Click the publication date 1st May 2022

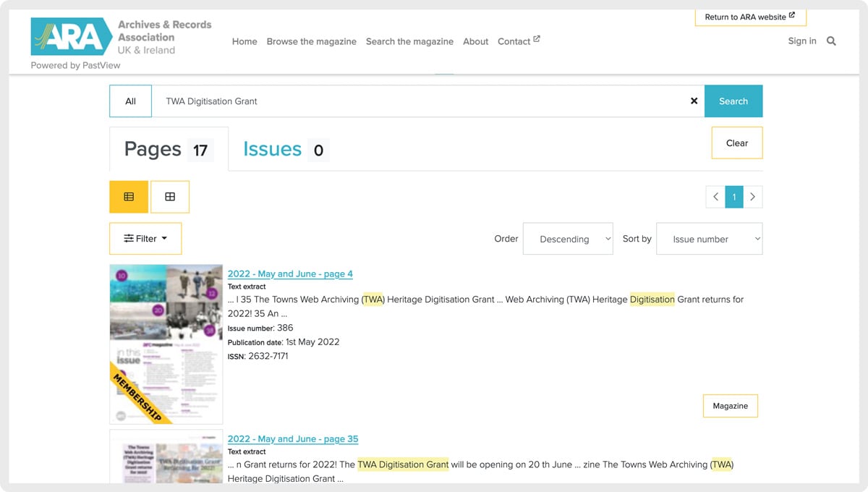click(284, 342)
